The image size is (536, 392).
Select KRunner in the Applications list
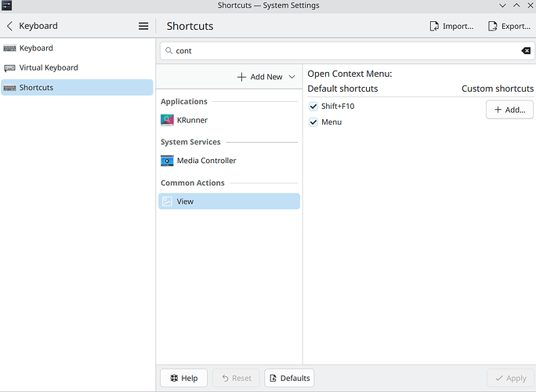(x=229, y=120)
